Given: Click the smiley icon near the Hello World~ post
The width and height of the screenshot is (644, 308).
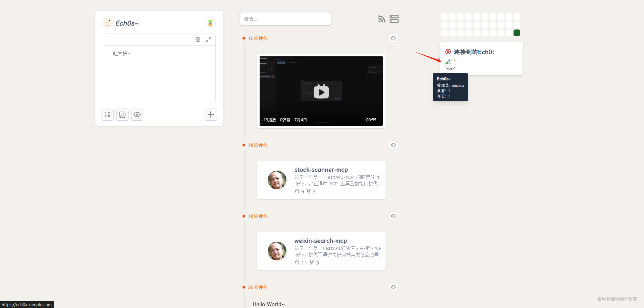Looking at the screenshot, I should click(393, 287).
